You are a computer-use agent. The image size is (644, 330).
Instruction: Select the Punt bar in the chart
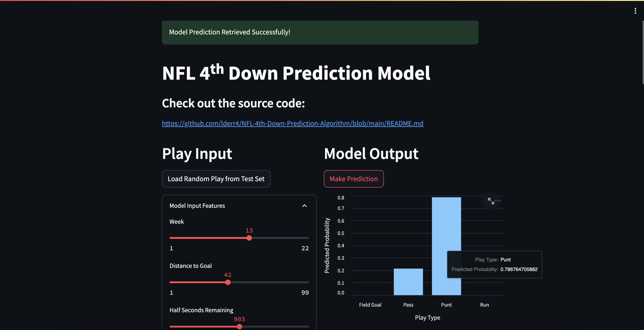pos(446,246)
